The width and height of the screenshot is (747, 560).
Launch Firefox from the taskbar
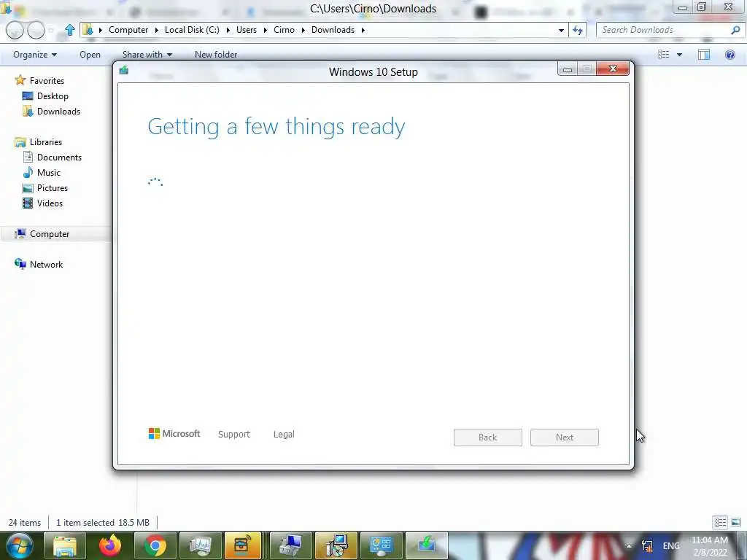click(110, 545)
